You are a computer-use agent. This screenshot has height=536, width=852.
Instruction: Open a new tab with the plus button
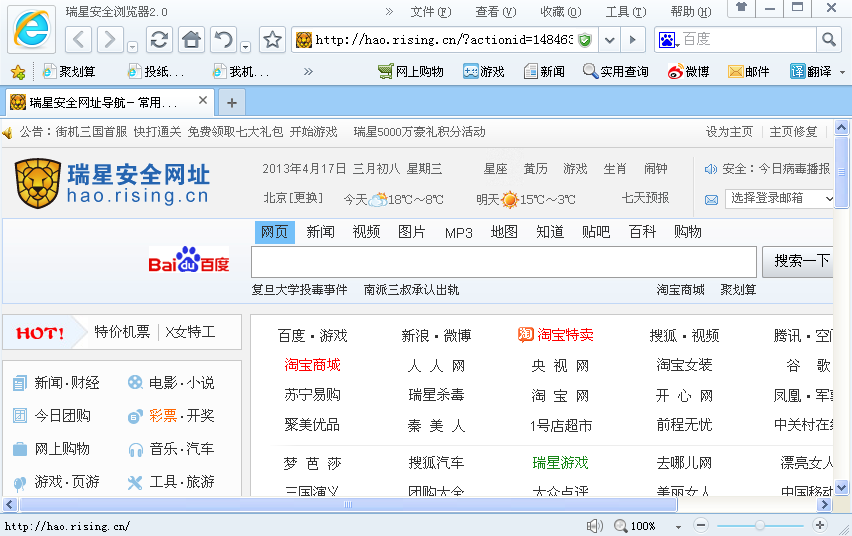pyautogui.click(x=232, y=103)
